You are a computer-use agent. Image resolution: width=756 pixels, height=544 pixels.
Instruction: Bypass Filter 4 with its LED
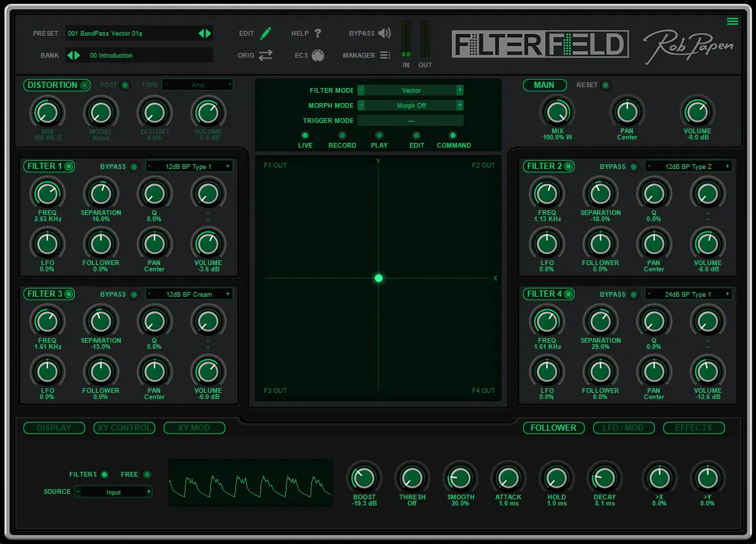point(634,295)
